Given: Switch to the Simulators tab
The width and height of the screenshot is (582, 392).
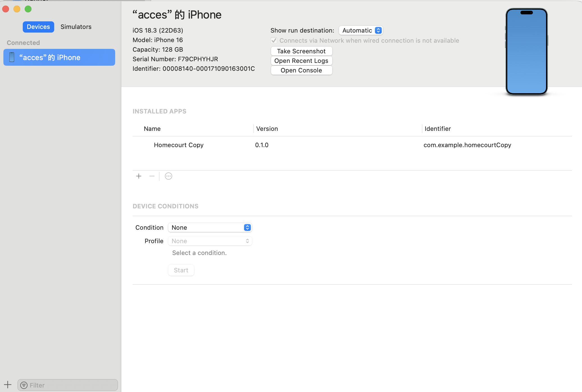Looking at the screenshot, I should coord(76,27).
